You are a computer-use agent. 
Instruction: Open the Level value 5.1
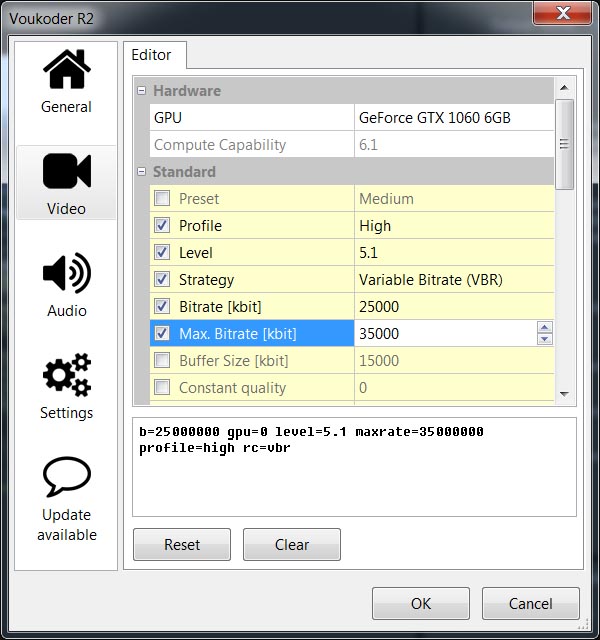454,252
